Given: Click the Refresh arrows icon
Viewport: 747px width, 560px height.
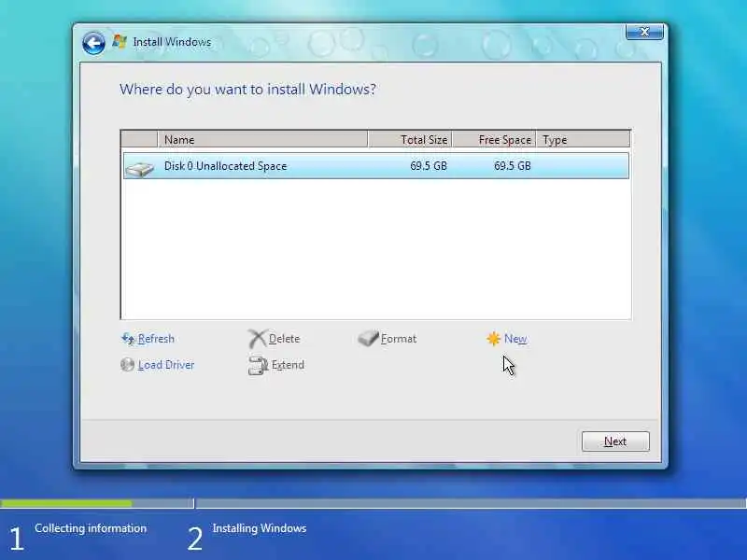Looking at the screenshot, I should (128, 339).
